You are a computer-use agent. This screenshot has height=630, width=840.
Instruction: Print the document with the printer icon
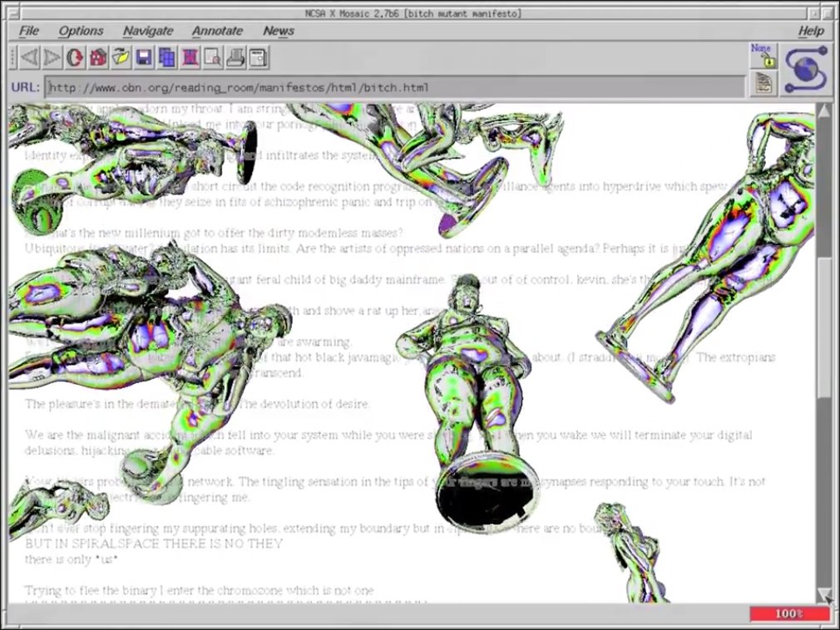pos(235,57)
